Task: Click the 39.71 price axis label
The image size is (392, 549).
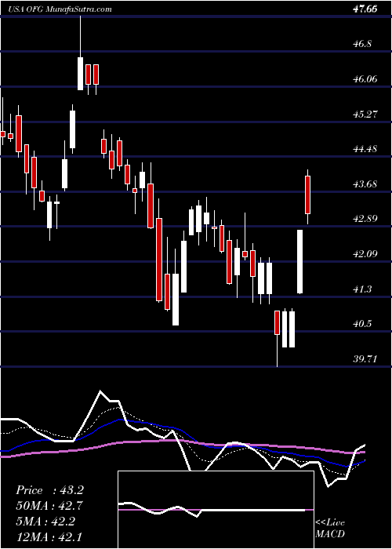Action: coord(365,359)
